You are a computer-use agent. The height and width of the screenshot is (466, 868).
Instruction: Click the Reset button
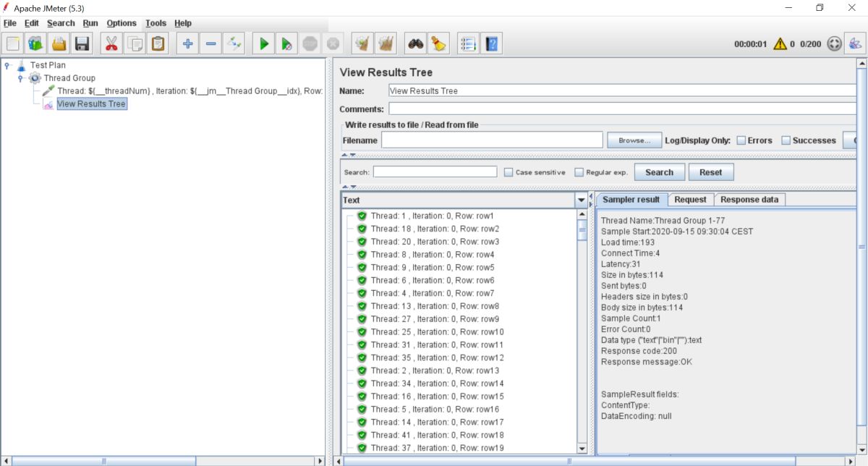coord(710,172)
